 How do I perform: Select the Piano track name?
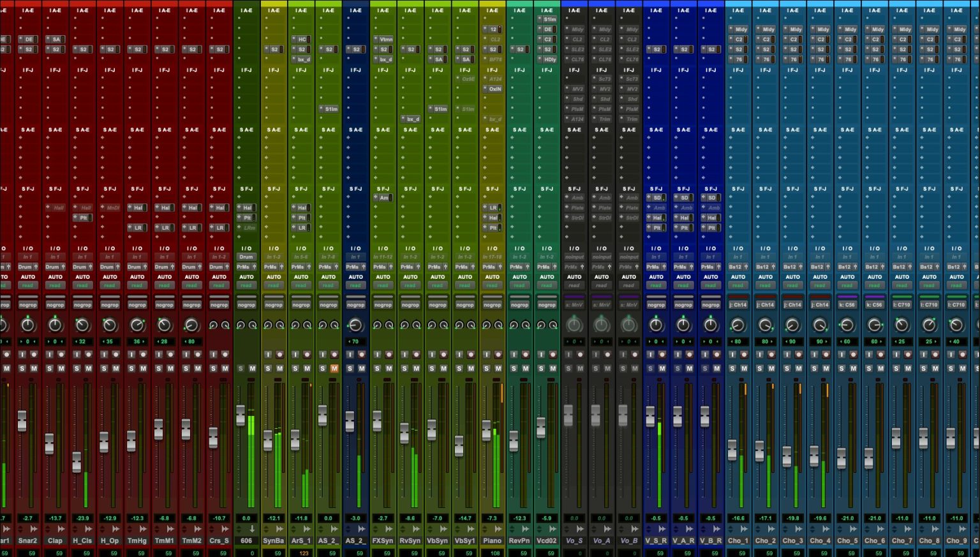[x=492, y=540]
